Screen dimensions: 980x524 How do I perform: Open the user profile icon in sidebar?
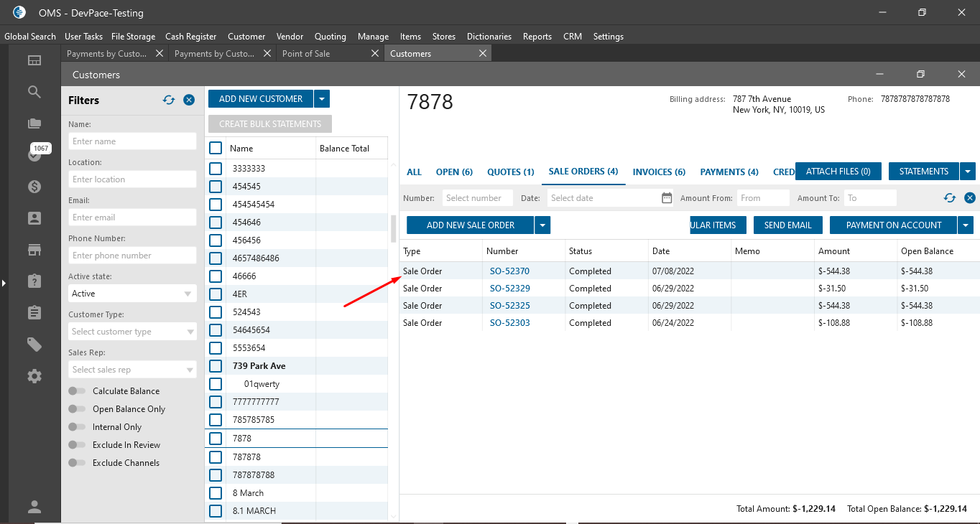point(34,507)
